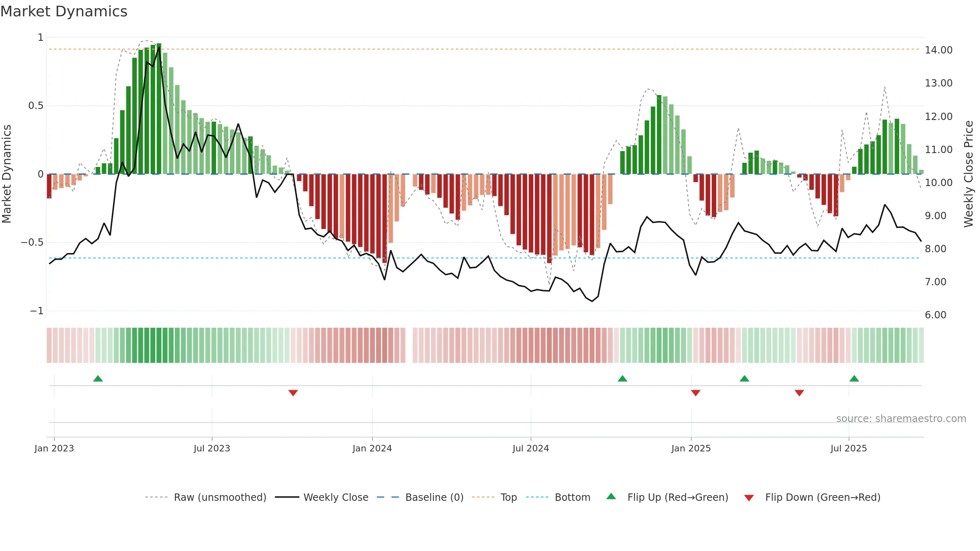This screenshot has width=980, height=551.
Task: Click the Jul 2024 axis label
Action: (531, 448)
